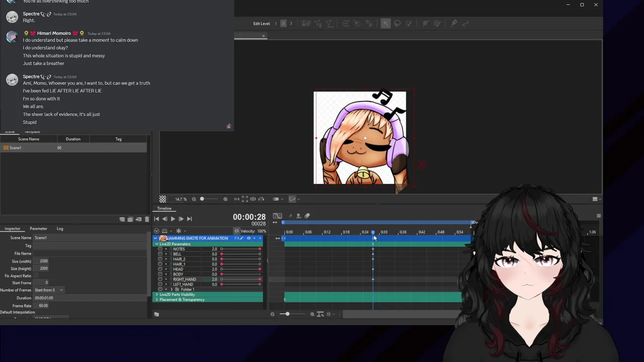The image size is (644, 362).
Task: Step forward one frame in the timeline
Action: point(181,219)
